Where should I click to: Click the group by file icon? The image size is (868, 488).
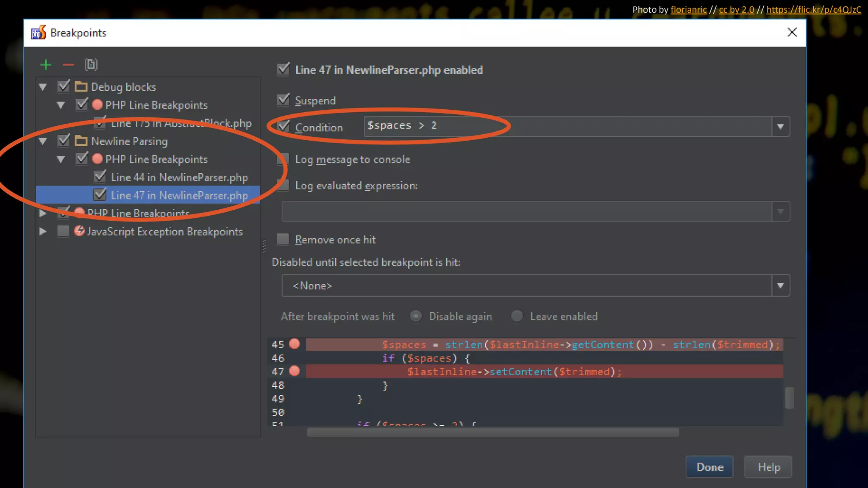[91, 65]
